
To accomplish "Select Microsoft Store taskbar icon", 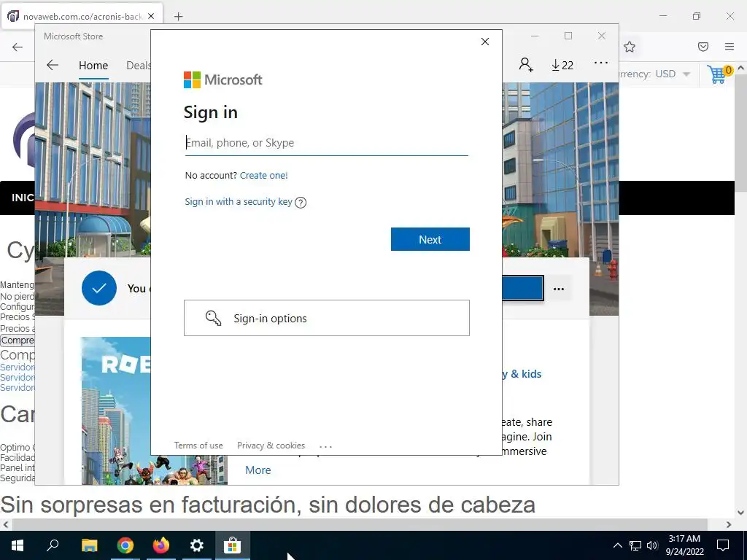I will tap(233, 545).
